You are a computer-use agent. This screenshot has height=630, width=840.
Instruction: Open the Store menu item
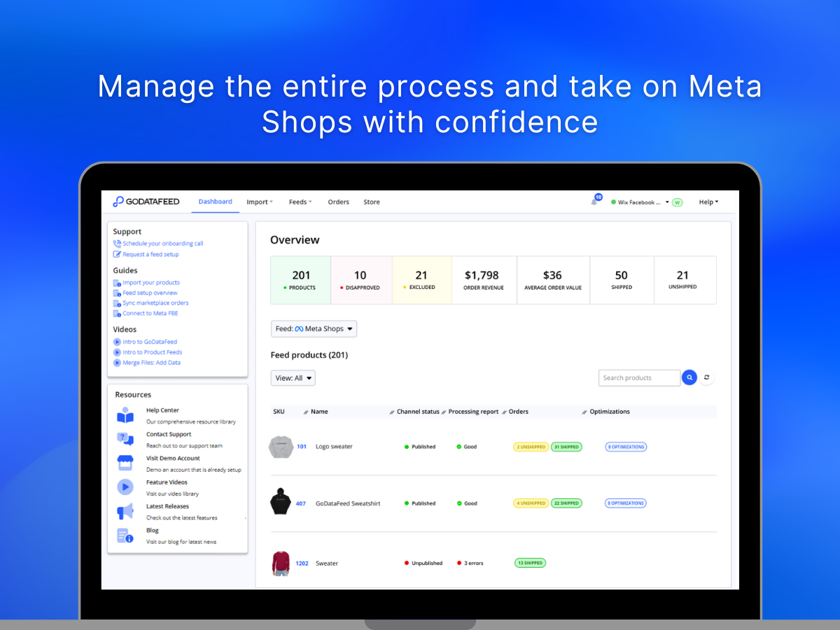point(372,202)
